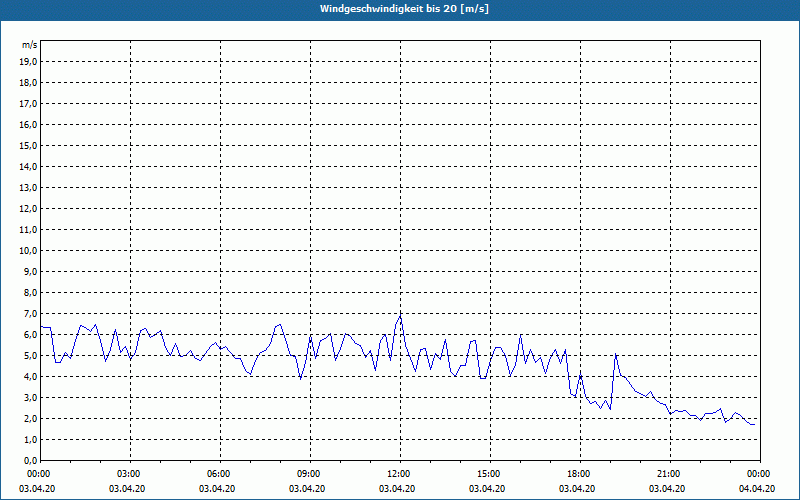Click the 3,0 y-axis label
Screen dimensions: 800x500
(x=31, y=397)
